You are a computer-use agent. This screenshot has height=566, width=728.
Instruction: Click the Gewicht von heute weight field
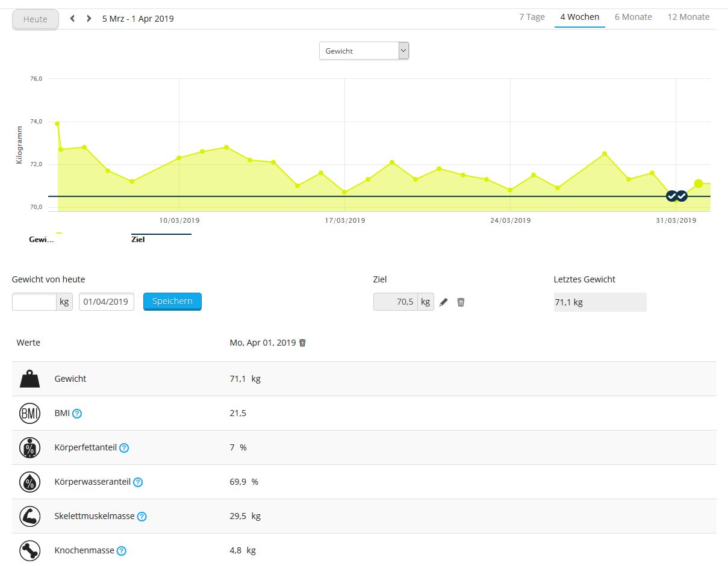click(x=34, y=302)
